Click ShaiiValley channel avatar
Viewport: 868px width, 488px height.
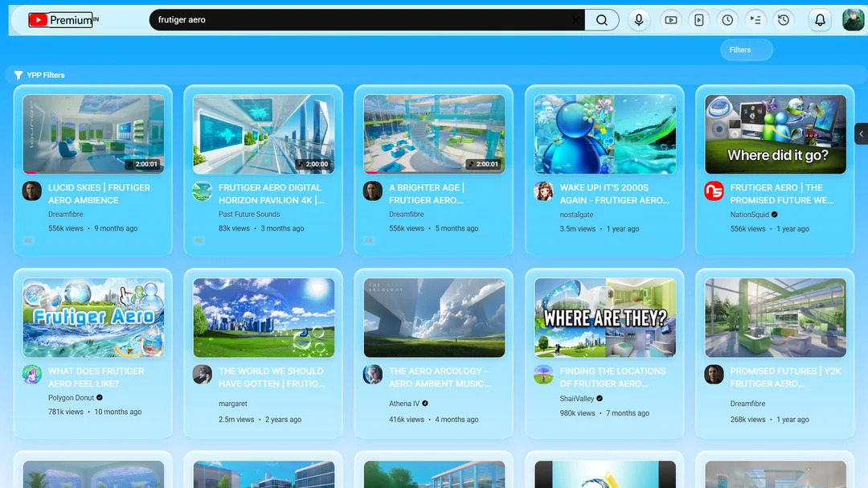(543, 375)
